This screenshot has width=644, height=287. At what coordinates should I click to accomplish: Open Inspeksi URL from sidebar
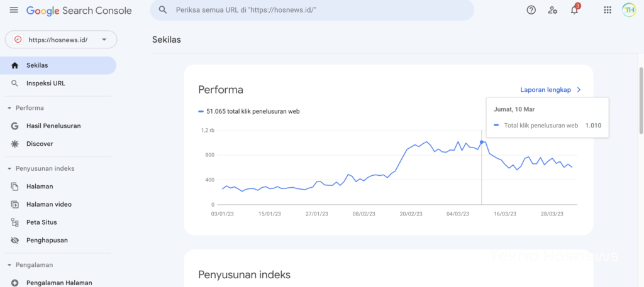point(45,83)
